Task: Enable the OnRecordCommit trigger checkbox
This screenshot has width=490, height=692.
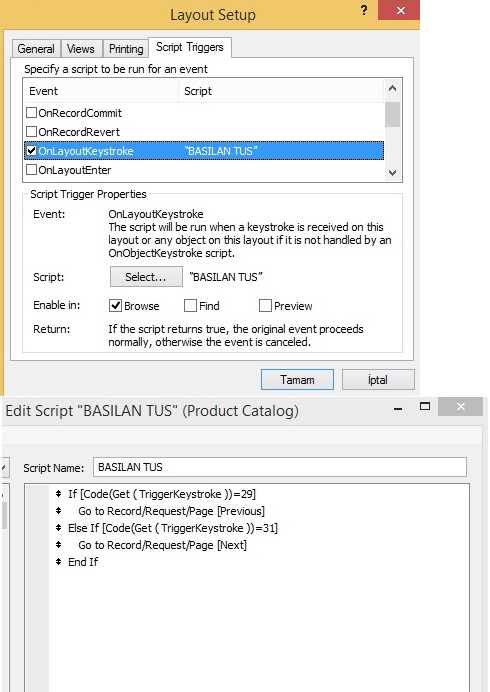Action: coord(31,113)
